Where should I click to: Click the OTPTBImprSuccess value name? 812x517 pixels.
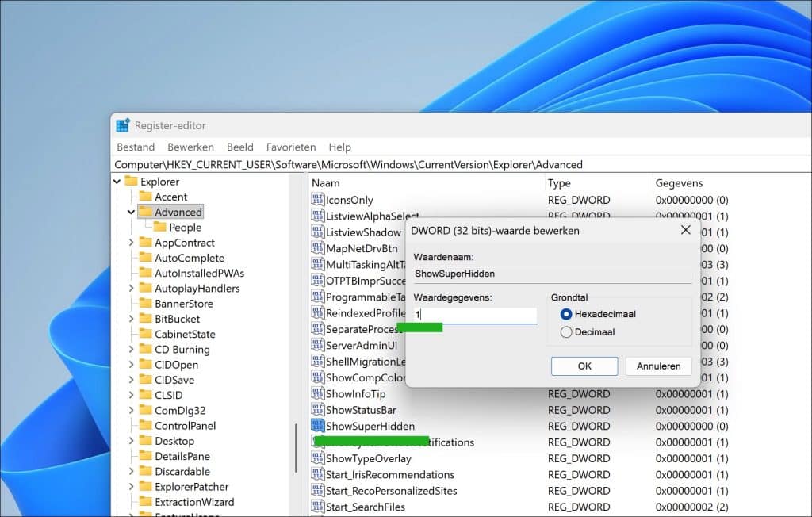pyautogui.click(x=366, y=281)
